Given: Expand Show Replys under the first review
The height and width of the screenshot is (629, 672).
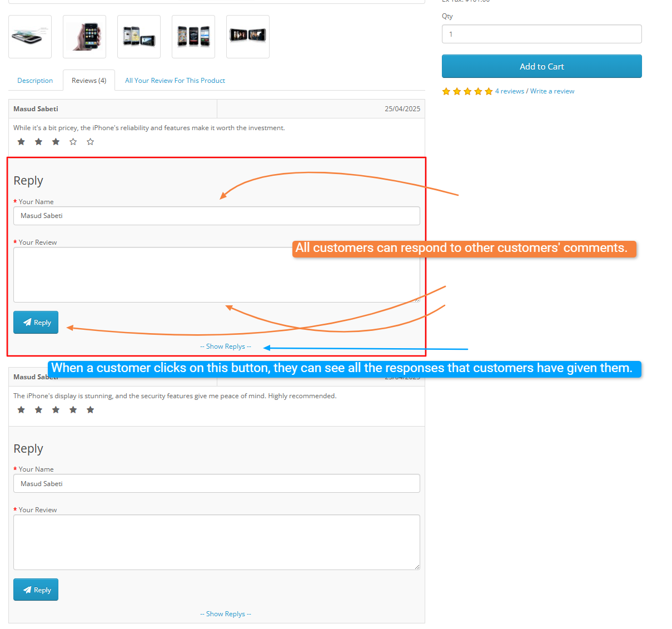Looking at the screenshot, I should click(x=226, y=346).
